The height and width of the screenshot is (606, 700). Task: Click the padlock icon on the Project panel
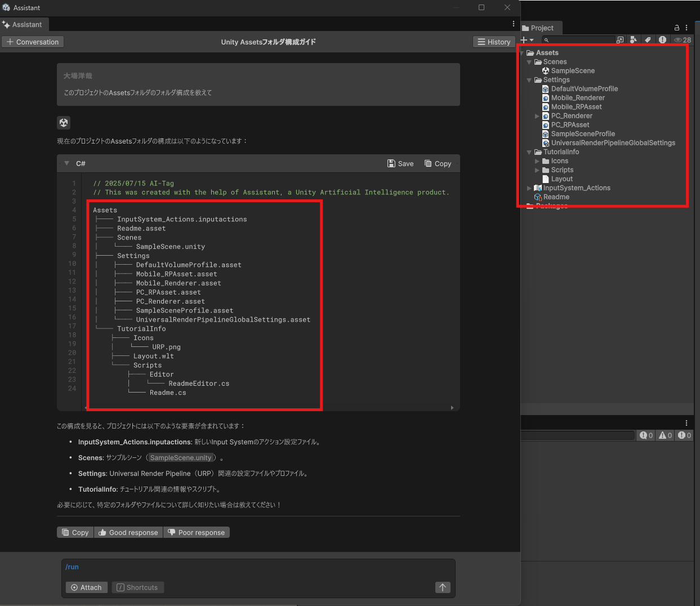point(676,28)
